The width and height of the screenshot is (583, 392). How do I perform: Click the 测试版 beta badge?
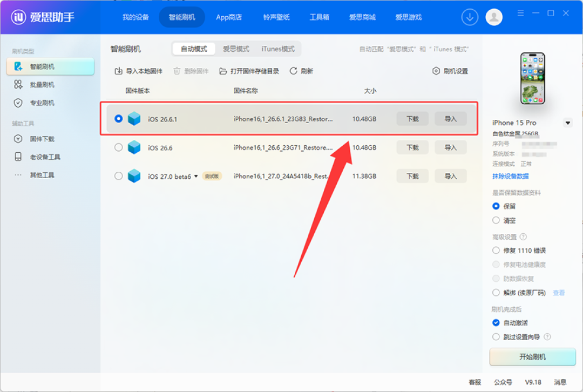click(x=212, y=176)
